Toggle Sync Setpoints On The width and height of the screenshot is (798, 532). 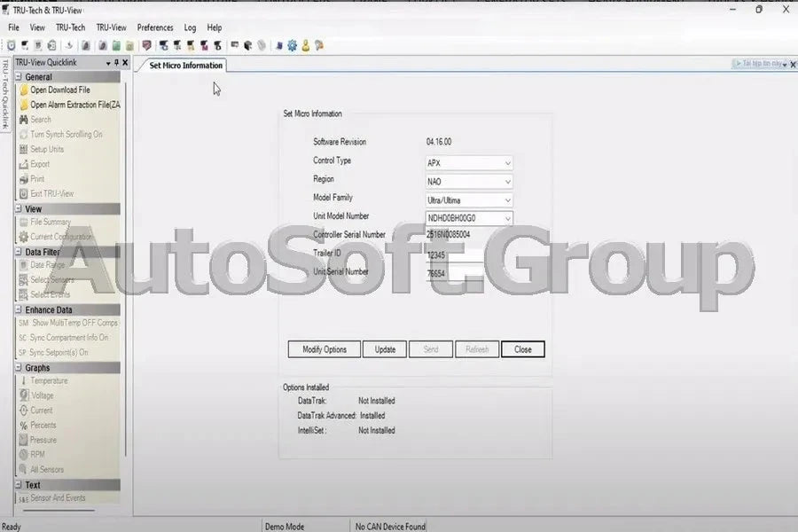[60, 352]
